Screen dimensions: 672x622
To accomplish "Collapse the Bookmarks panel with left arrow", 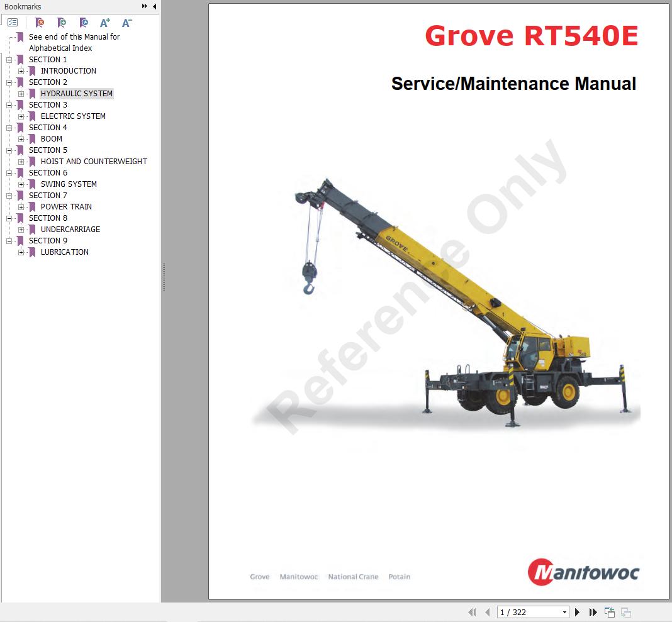I will tap(155, 6).
